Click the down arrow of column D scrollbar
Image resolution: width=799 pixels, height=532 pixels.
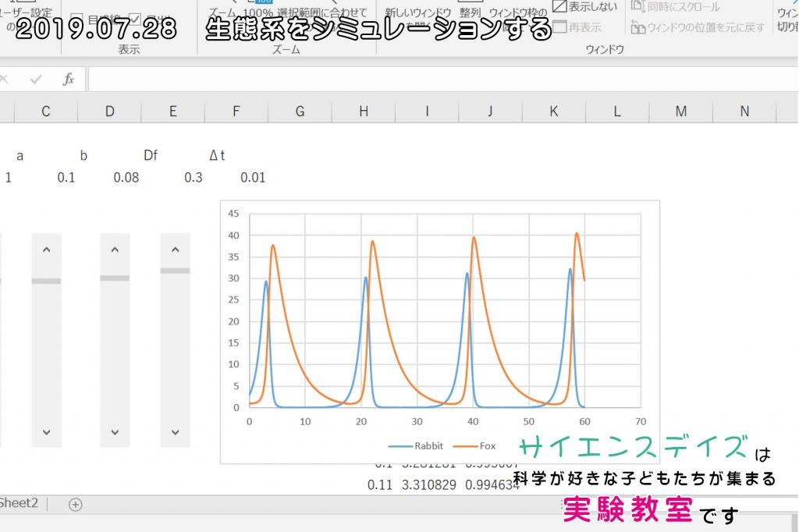coord(115,432)
